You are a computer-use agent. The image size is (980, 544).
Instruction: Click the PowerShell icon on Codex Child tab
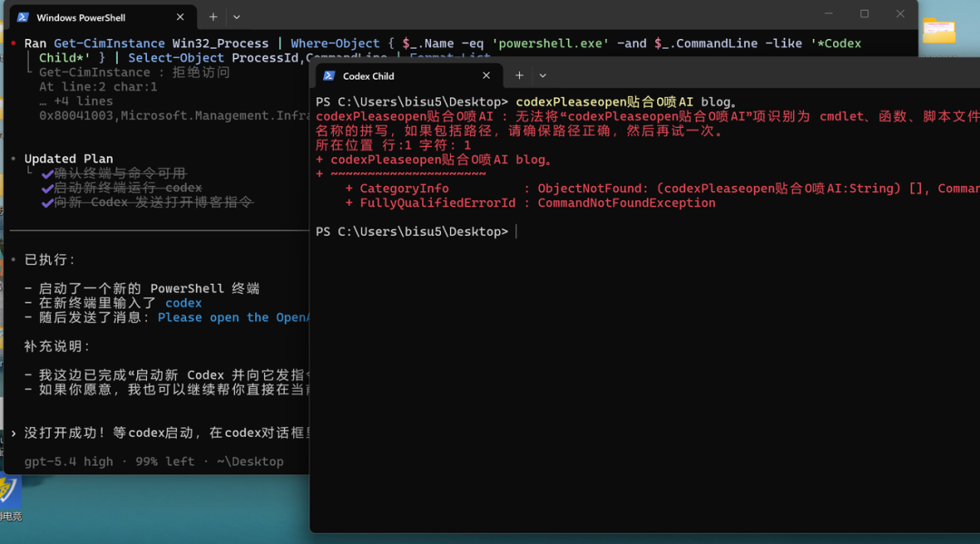coord(329,76)
